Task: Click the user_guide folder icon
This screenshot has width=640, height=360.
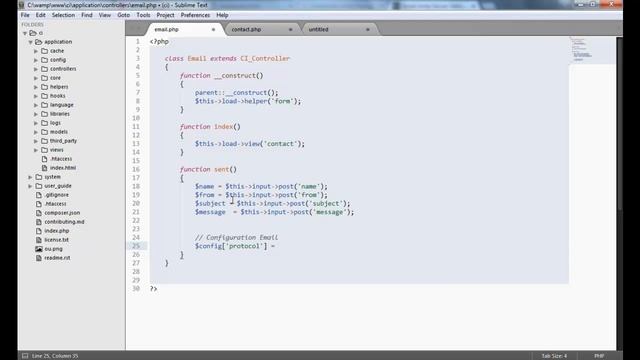Action: point(39,186)
